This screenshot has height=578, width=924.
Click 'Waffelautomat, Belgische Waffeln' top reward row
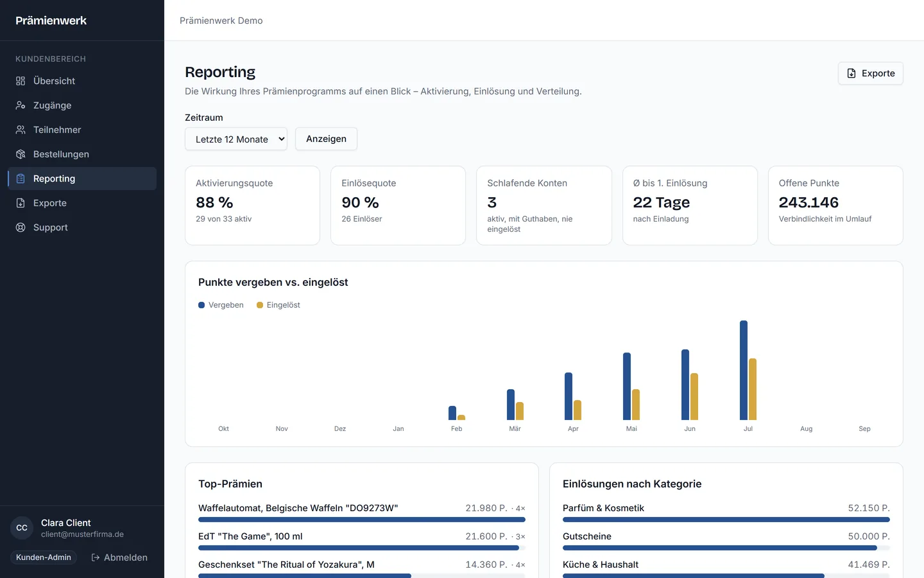click(x=362, y=512)
